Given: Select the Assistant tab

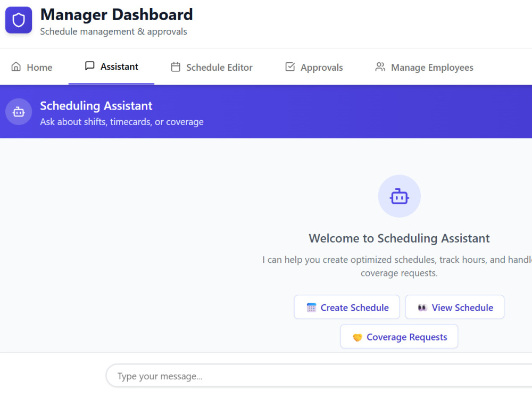Looking at the screenshot, I should [111, 66].
